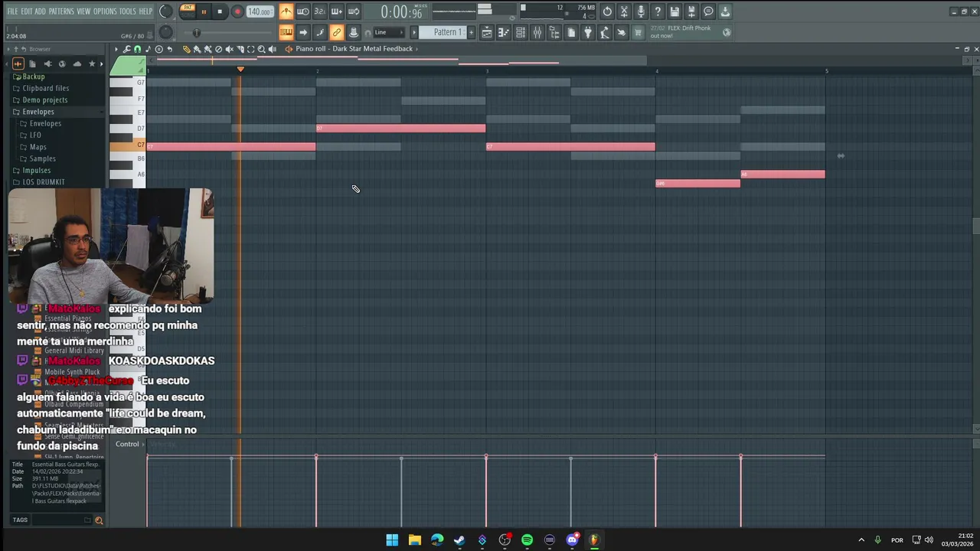Screen dimensions: 980x551
Task: Click the Maps subfolder in browser
Action: 38,147
